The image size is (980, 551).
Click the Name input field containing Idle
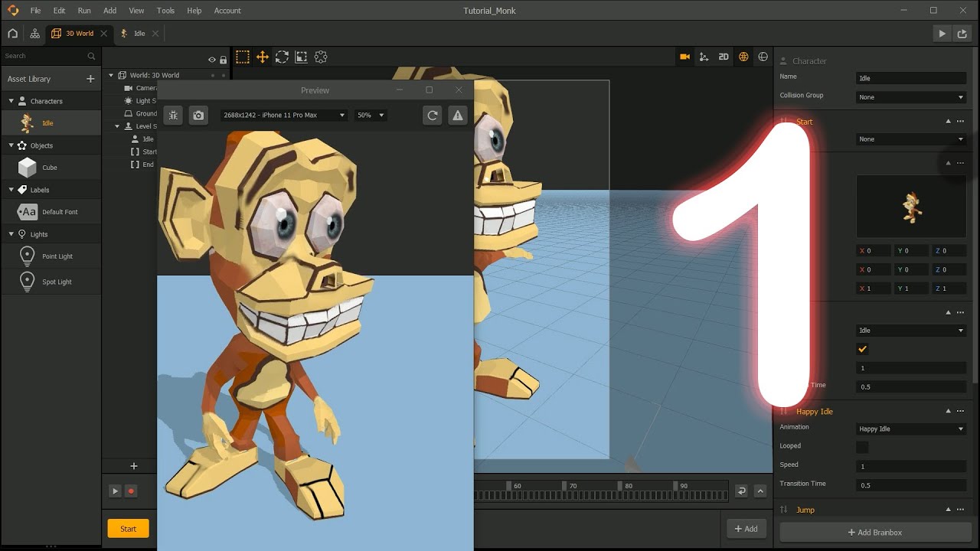[911, 78]
